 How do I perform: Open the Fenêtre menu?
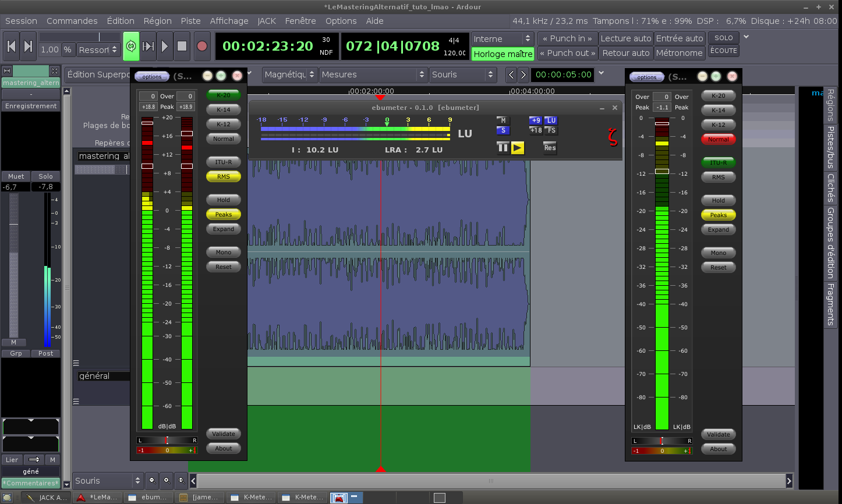300,21
